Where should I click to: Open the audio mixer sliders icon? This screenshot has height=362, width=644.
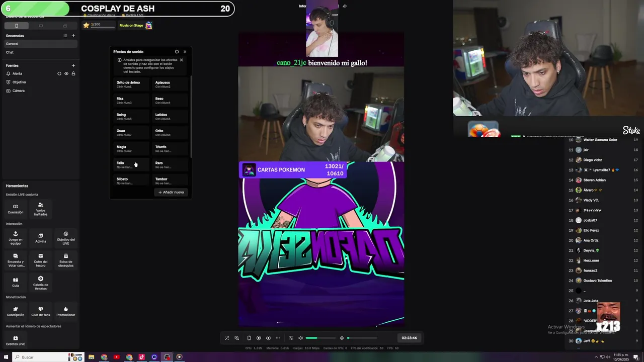click(291, 338)
